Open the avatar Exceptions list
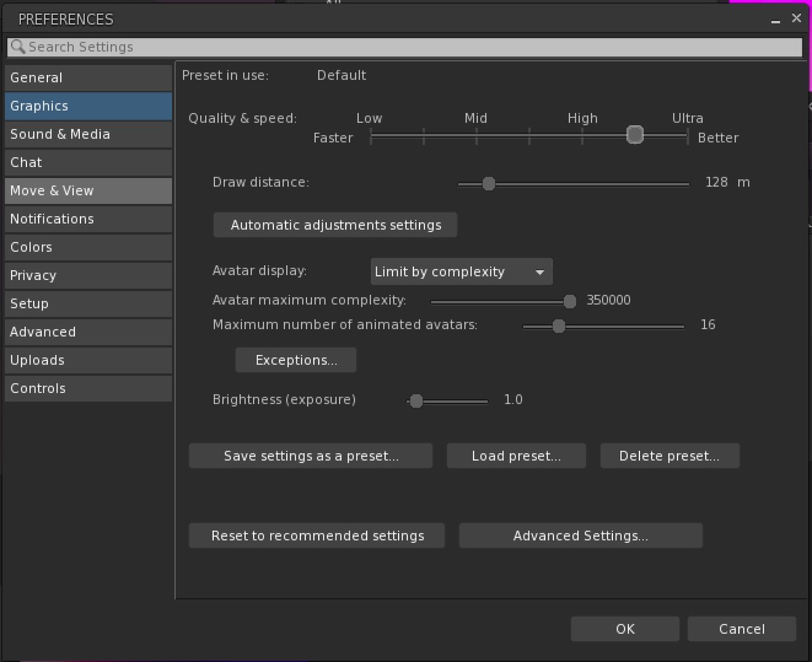 296,360
